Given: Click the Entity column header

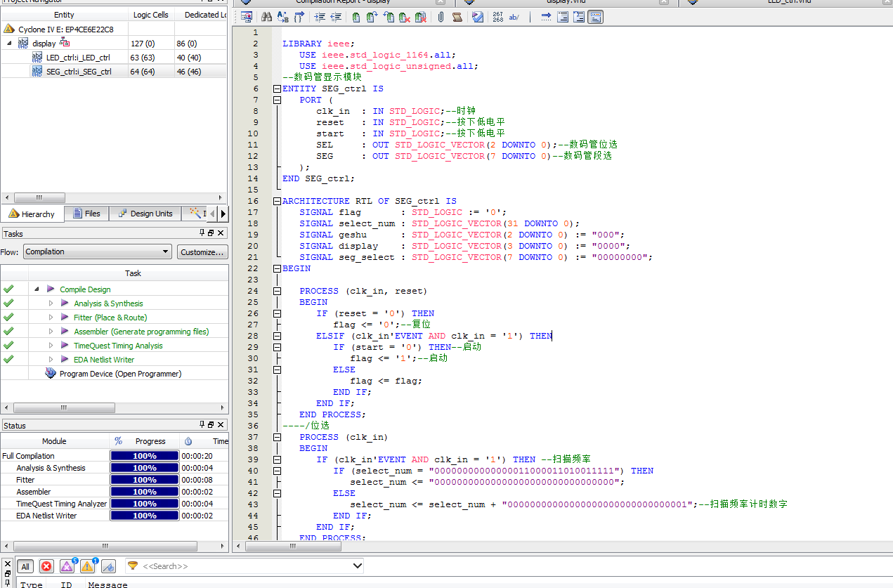Looking at the screenshot, I should [64, 15].
